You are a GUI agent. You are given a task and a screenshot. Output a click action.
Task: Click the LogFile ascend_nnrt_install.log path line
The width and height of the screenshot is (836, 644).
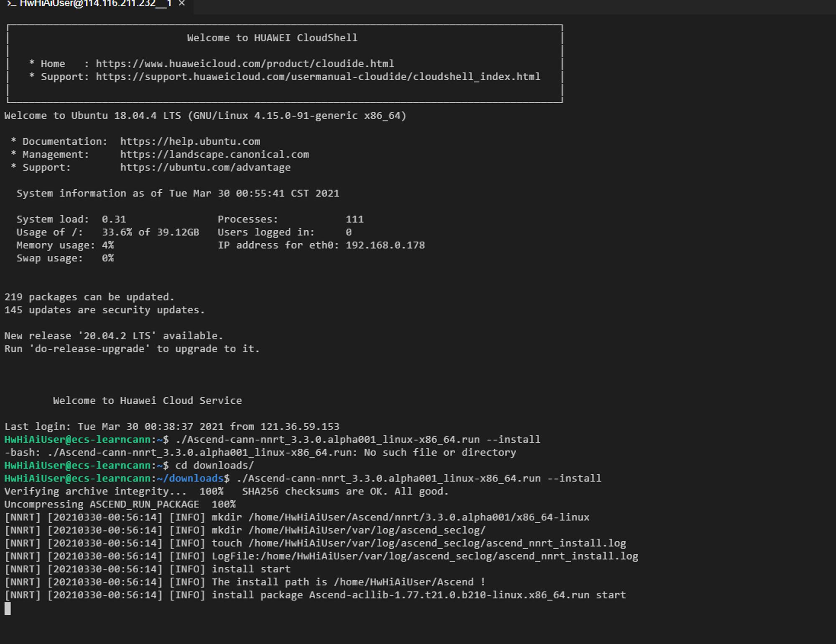point(321,556)
